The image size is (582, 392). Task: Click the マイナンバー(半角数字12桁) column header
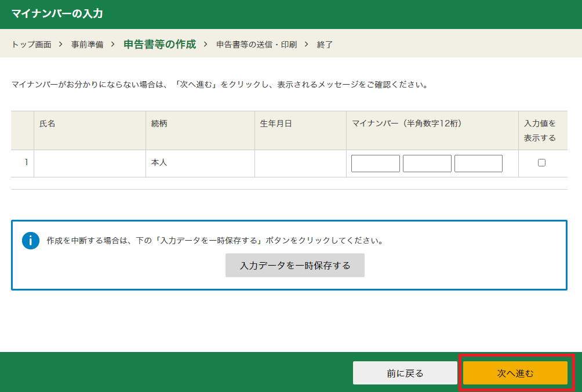(x=406, y=124)
